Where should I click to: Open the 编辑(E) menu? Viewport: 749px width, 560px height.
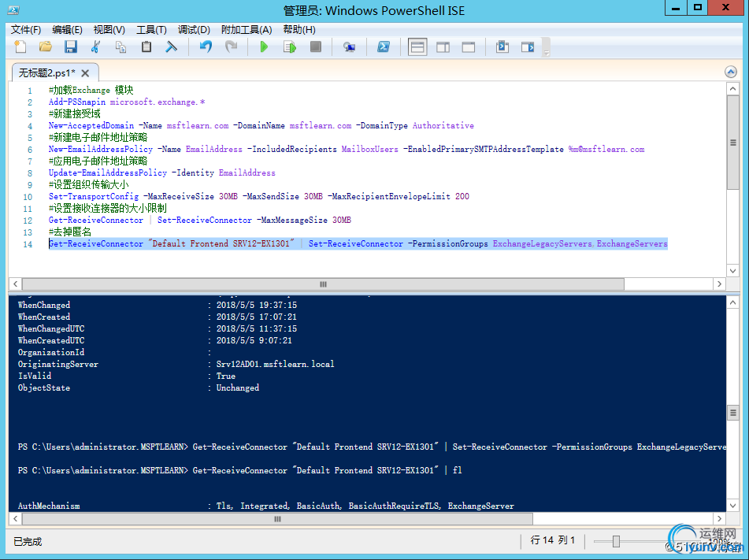(x=67, y=30)
